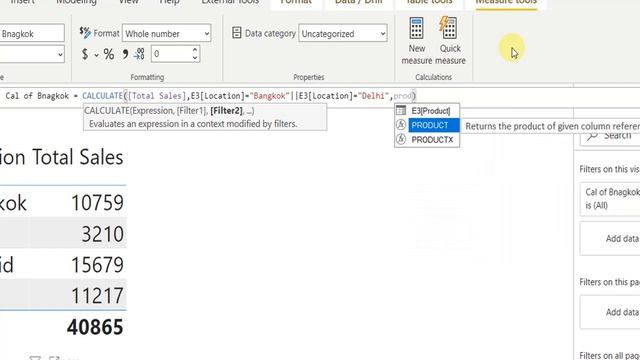Apply currency format with dollar icon
This screenshot has width=640, height=360.
pyautogui.click(x=85, y=54)
